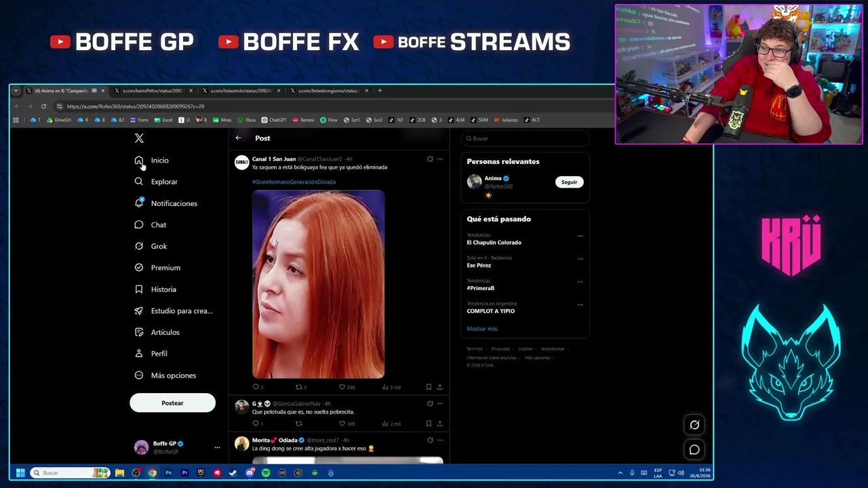Click the Historia bookmark icon

click(139, 289)
